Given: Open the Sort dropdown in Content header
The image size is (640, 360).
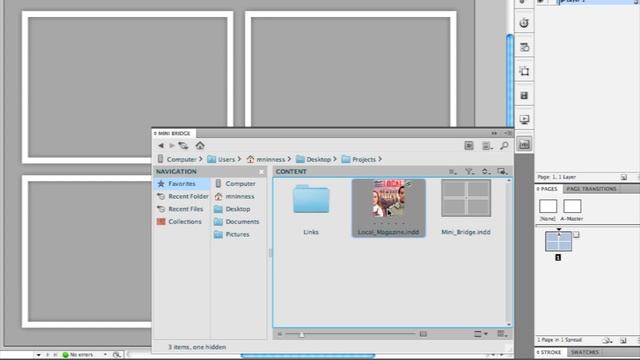Looking at the screenshot, I should [486, 172].
